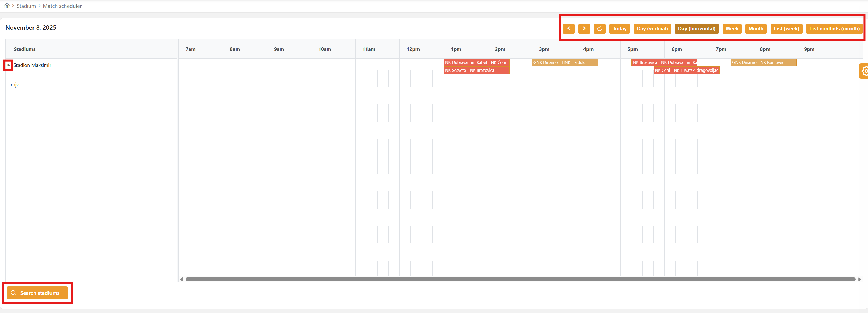Viewport: 868px width, 313px height.
Task: Open the List conflicts (month) view
Action: 834,29
